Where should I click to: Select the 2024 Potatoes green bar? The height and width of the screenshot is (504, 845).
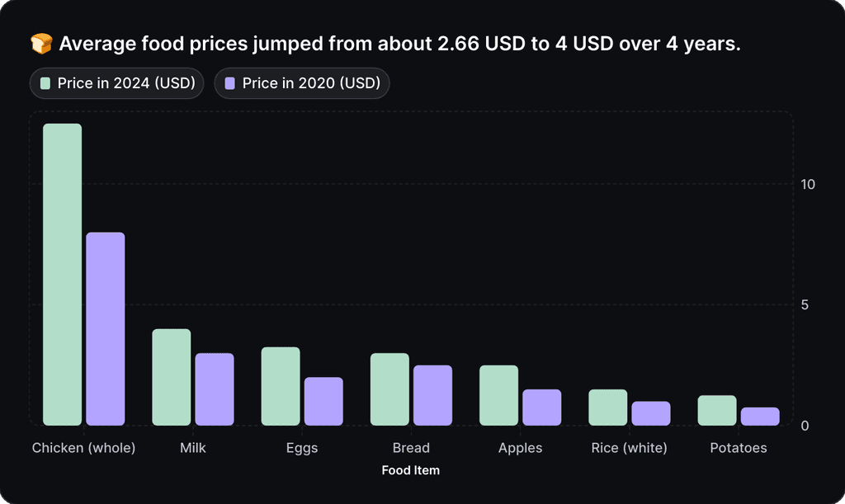[x=716, y=411]
